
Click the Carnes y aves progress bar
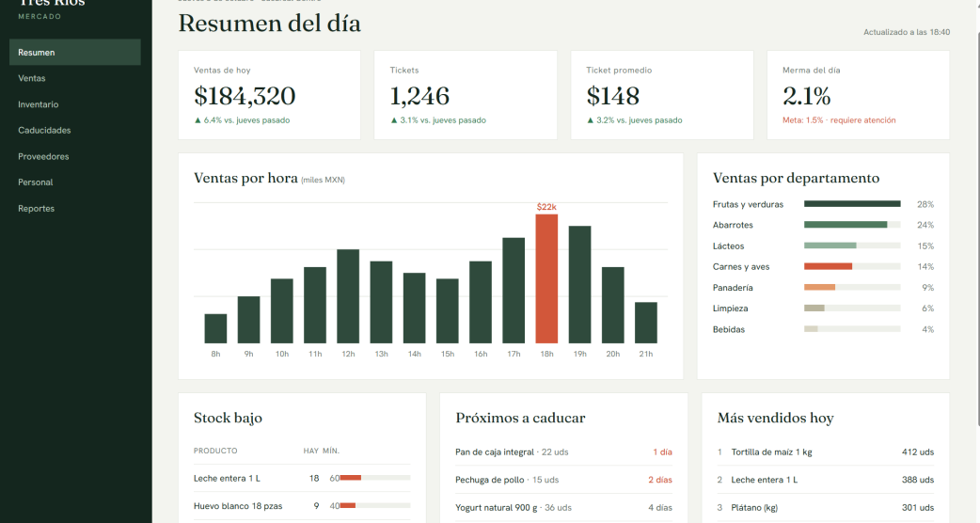pyautogui.click(x=852, y=266)
